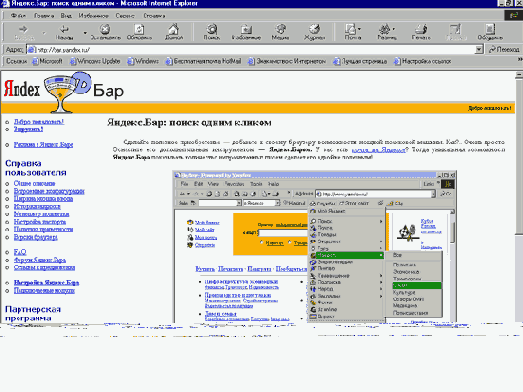Open the Favorites (Избранное) toolbar icon

pyautogui.click(x=246, y=32)
